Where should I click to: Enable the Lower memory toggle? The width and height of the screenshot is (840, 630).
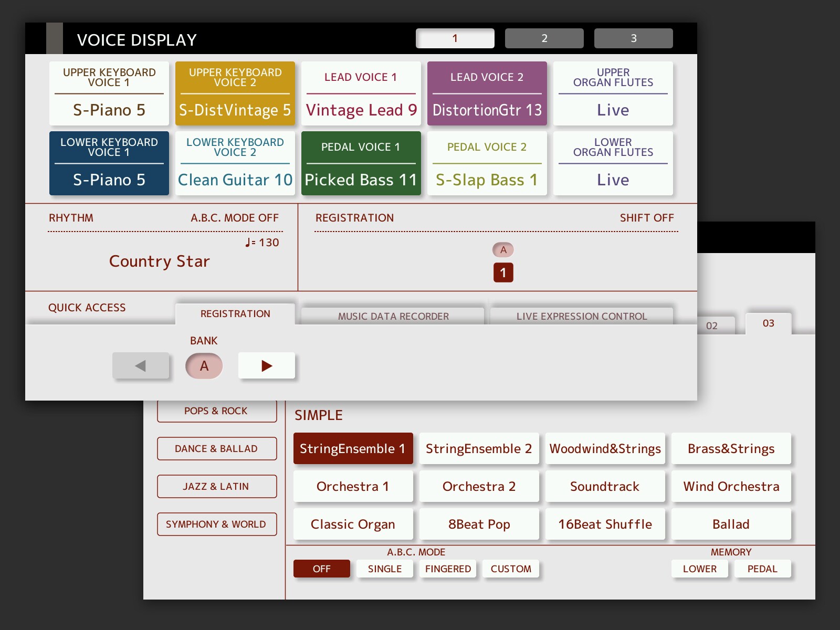pyautogui.click(x=699, y=569)
